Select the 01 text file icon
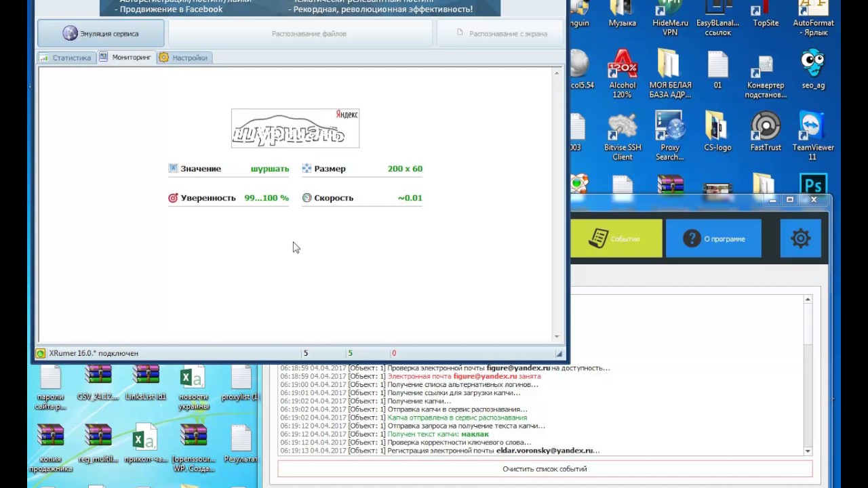Image resolution: width=868 pixels, height=488 pixels. (x=717, y=70)
